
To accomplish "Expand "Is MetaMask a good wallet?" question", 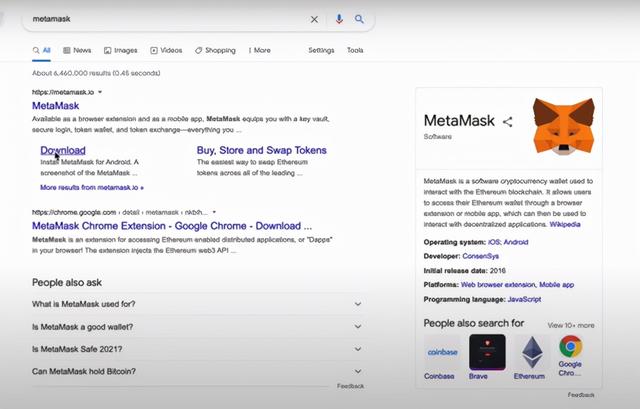I will [358, 327].
